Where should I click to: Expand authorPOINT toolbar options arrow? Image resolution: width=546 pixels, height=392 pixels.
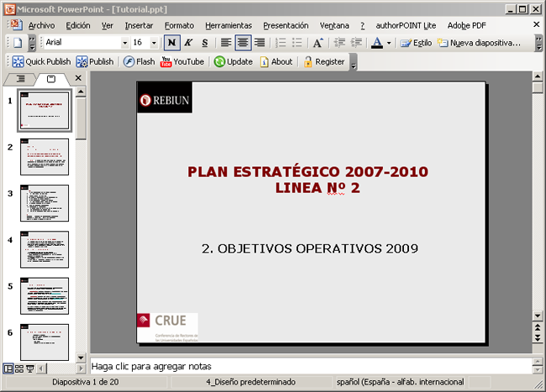(x=353, y=63)
